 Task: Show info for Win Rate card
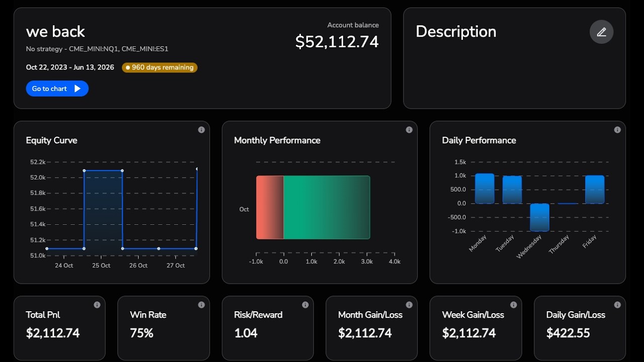(x=201, y=305)
